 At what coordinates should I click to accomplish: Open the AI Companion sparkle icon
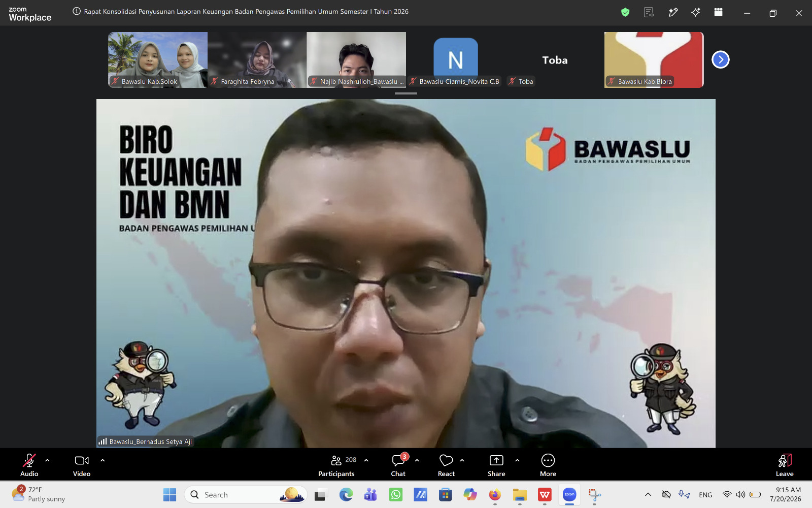tap(696, 12)
